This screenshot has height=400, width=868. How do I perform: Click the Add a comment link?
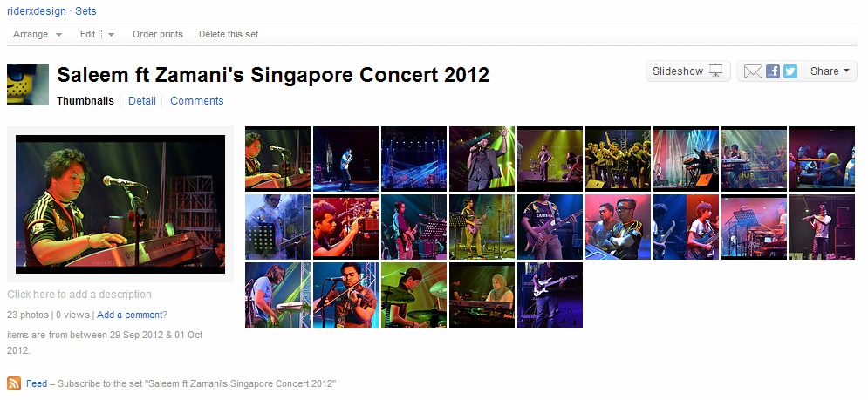pyautogui.click(x=130, y=315)
